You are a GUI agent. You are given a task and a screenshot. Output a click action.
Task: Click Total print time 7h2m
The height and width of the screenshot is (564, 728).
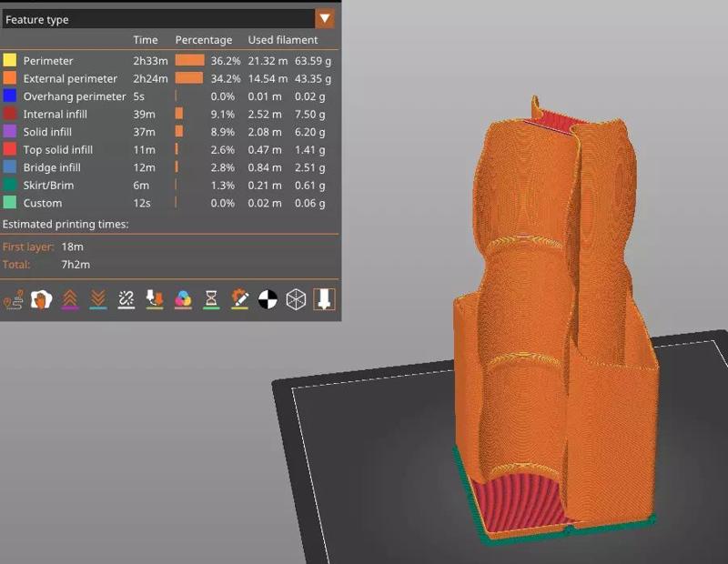[76, 265]
